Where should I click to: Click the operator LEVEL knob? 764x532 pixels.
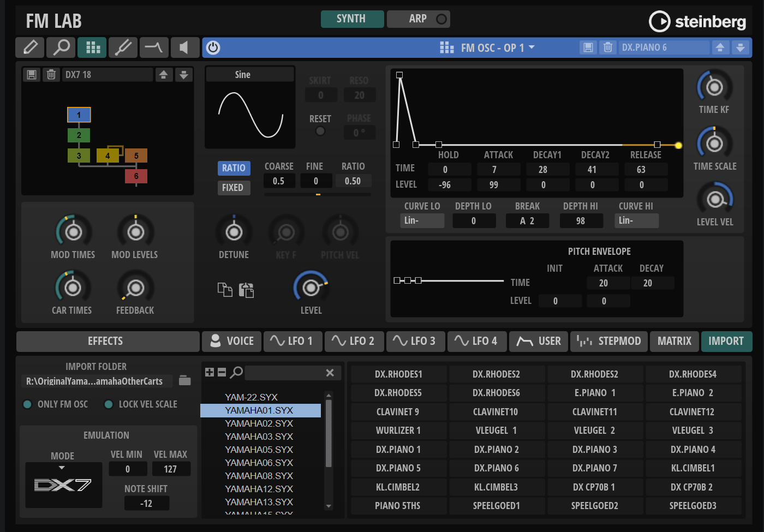tap(311, 286)
